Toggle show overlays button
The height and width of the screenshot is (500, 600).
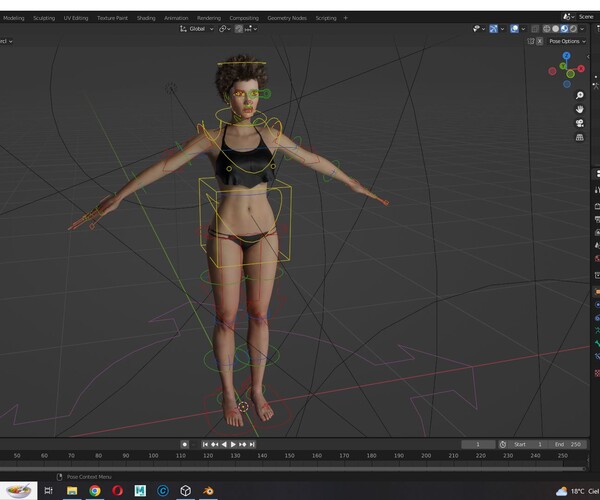tap(515, 29)
